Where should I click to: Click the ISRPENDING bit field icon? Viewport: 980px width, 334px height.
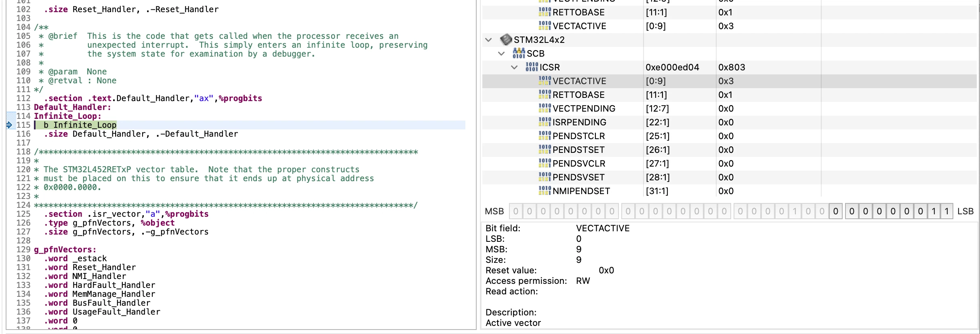[545, 122]
